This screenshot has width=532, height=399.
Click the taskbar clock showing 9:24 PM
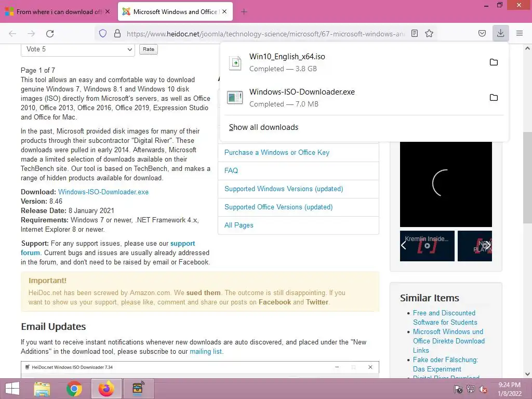[x=509, y=389]
